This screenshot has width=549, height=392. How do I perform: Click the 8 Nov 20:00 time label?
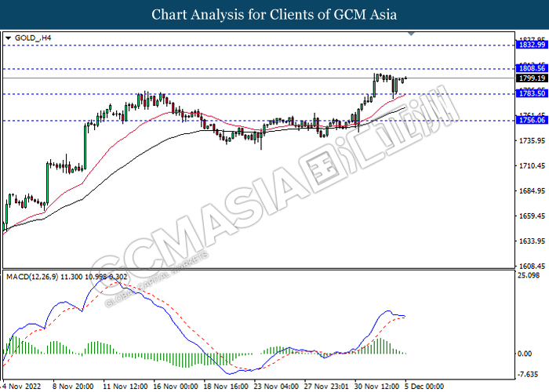pyautogui.click(x=73, y=387)
